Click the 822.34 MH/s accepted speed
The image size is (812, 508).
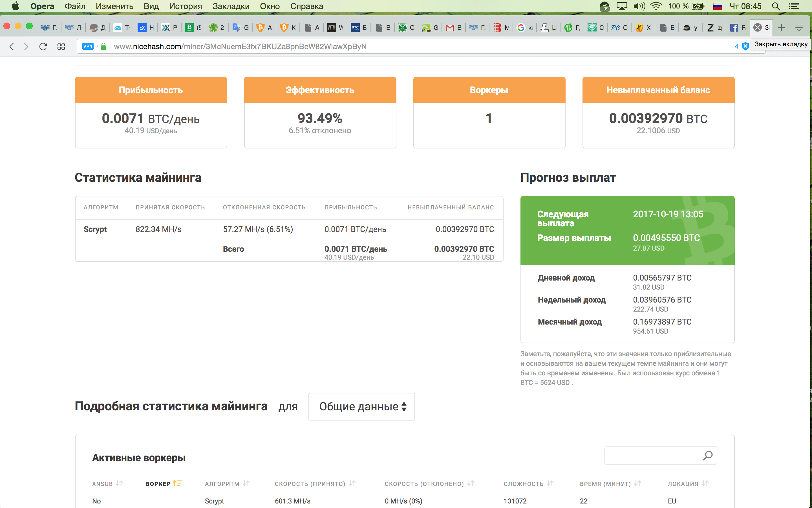[x=158, y=229]
